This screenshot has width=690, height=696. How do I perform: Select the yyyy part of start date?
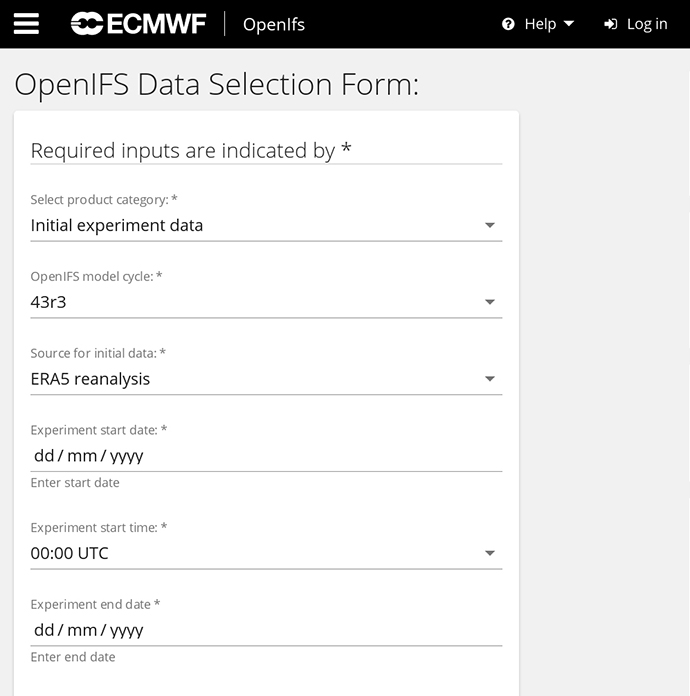(127, 456)
